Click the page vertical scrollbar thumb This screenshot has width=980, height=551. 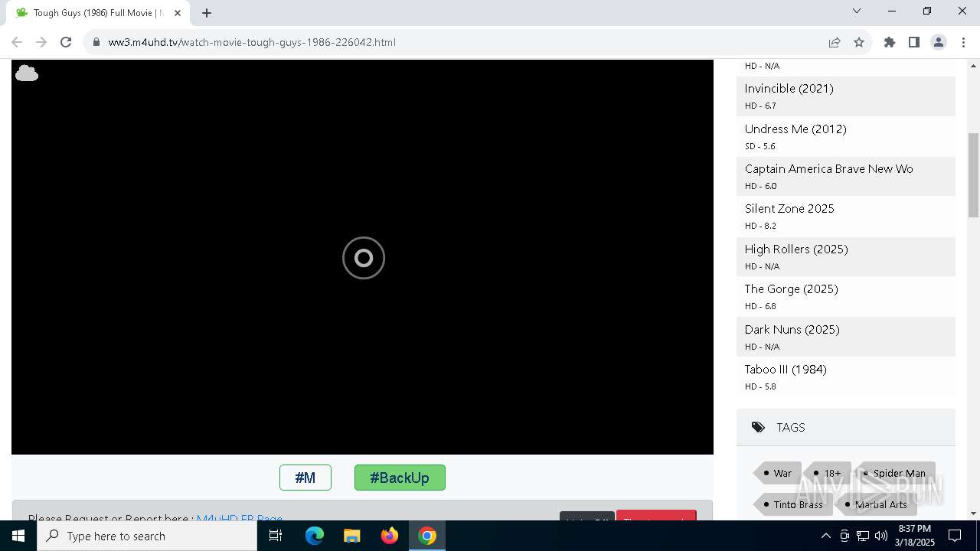973,175
